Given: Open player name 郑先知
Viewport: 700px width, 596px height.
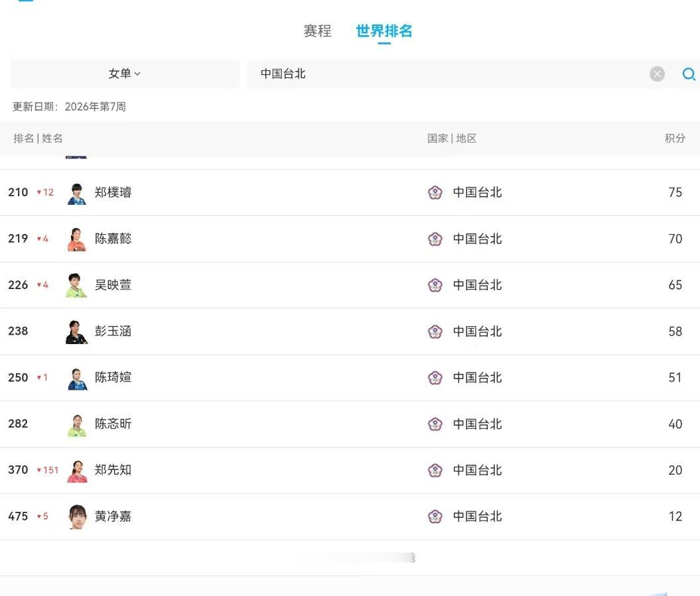Looking at the screenshot, I should coord(113,470).
